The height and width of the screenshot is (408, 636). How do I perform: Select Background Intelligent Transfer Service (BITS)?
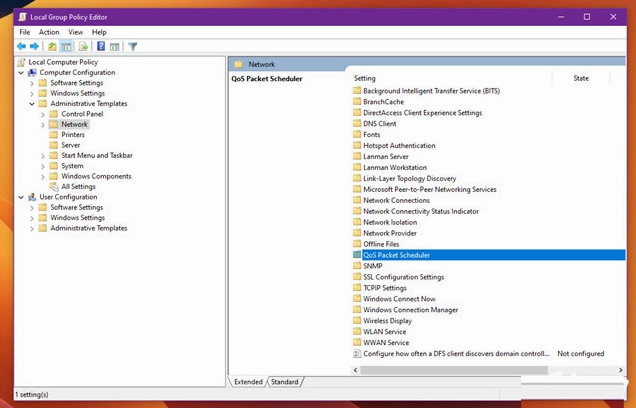point(431,91)
